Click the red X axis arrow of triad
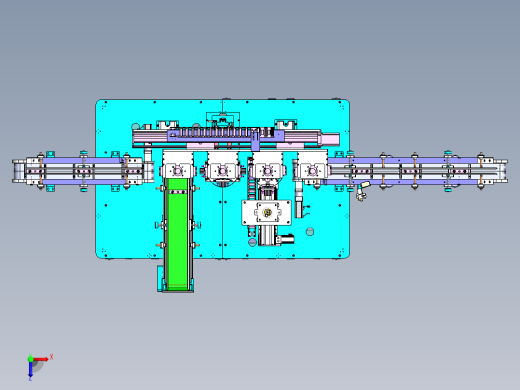The width and height of the screenshot is (520, 390). 41,359
